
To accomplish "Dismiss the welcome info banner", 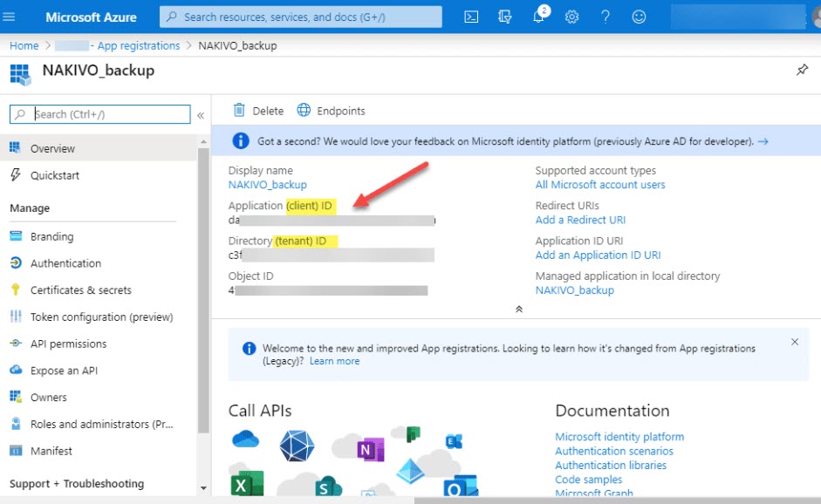I will pyautogui.click(x=794, y=342).
